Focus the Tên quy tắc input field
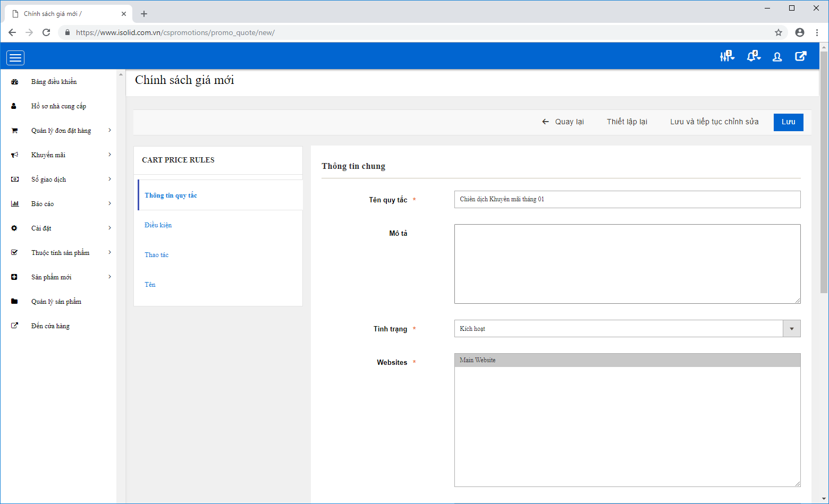The image size is (829, 504). click(627, 199)
